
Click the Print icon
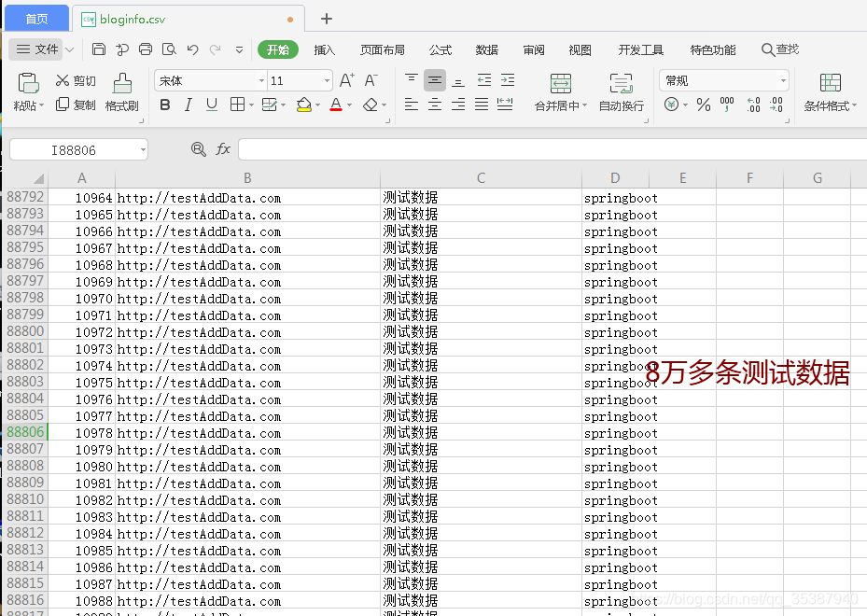click(x=146, y=49)
